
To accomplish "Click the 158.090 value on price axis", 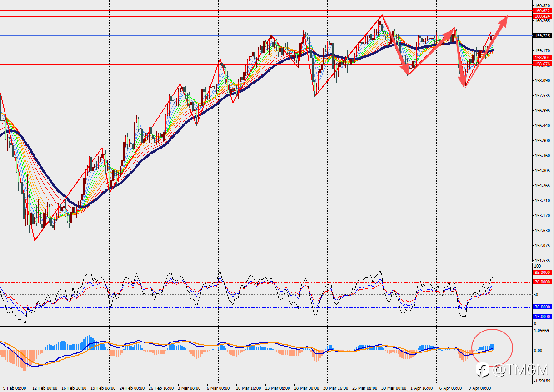I will 543,81.
